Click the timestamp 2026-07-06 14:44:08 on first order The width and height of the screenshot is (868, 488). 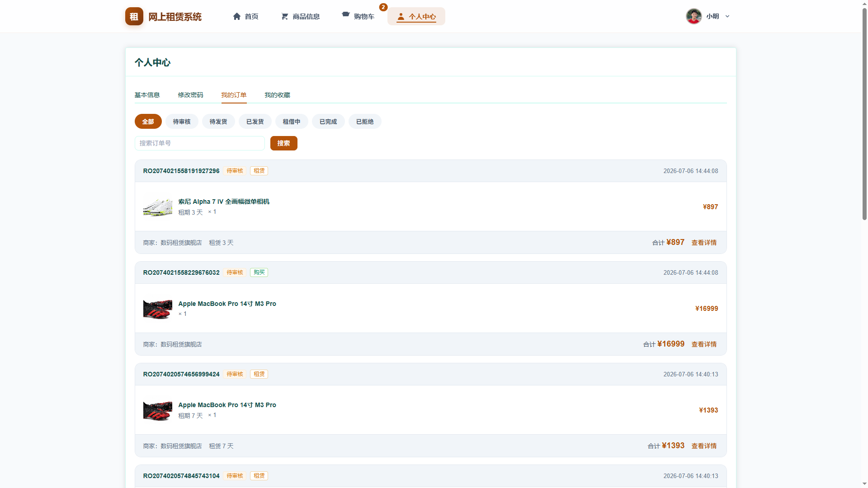[691, 171]
